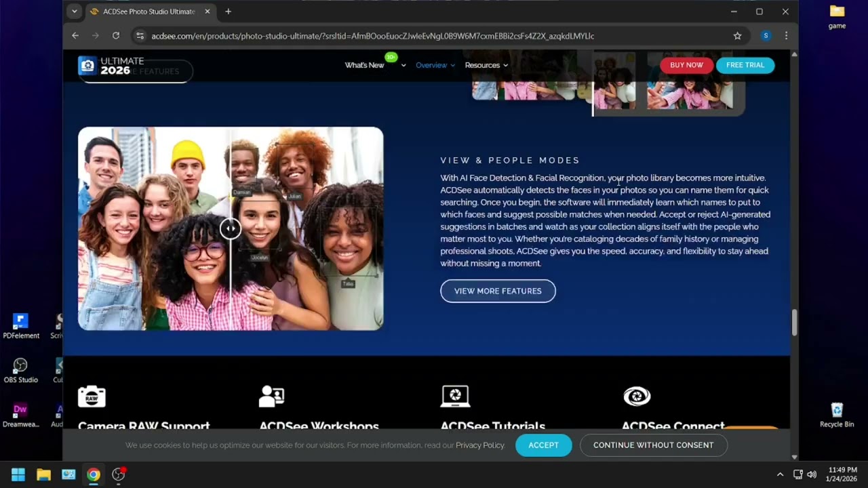
Task: Open Windows Start menu
Action: coord(18,474)
